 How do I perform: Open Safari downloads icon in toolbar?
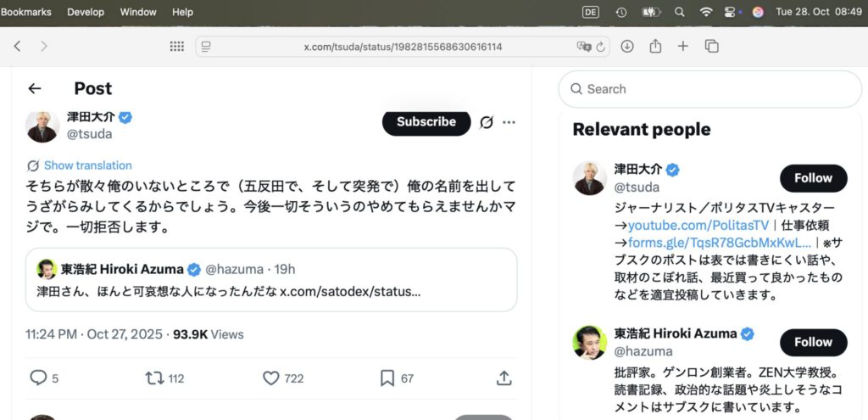click(627, 47)
